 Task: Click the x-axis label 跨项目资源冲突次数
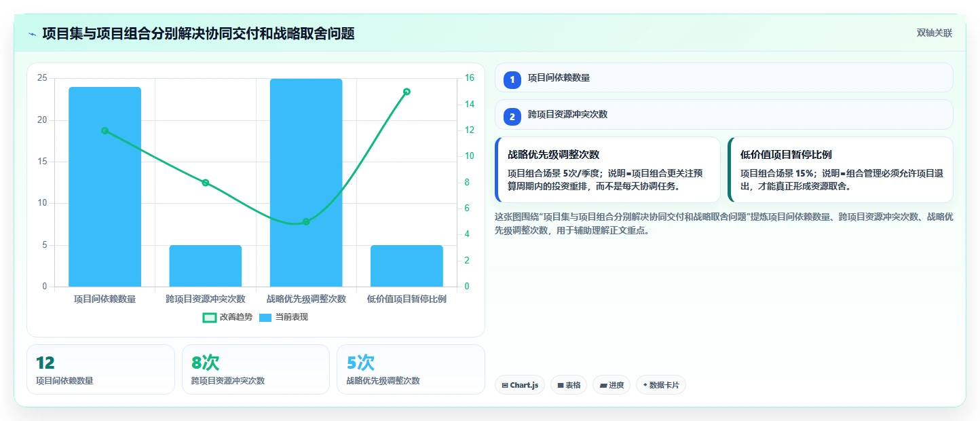tap(206, 299)
